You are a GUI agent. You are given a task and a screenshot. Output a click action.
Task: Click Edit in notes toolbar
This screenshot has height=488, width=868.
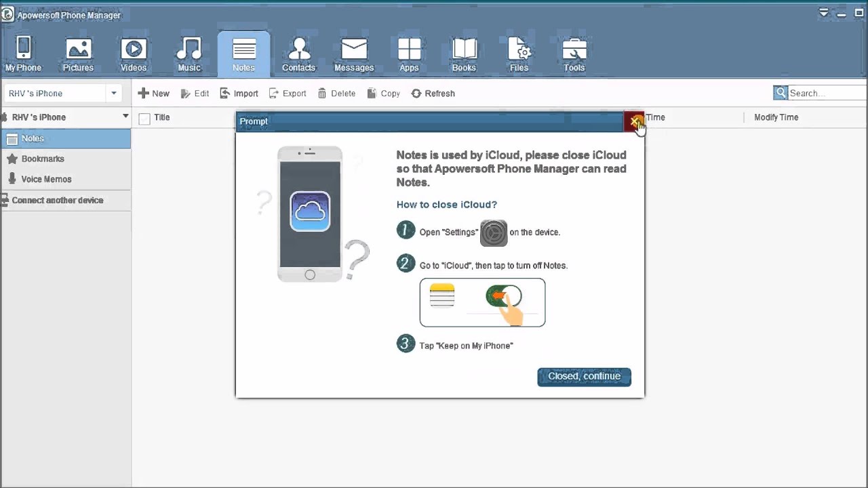(x=195, y=94)
